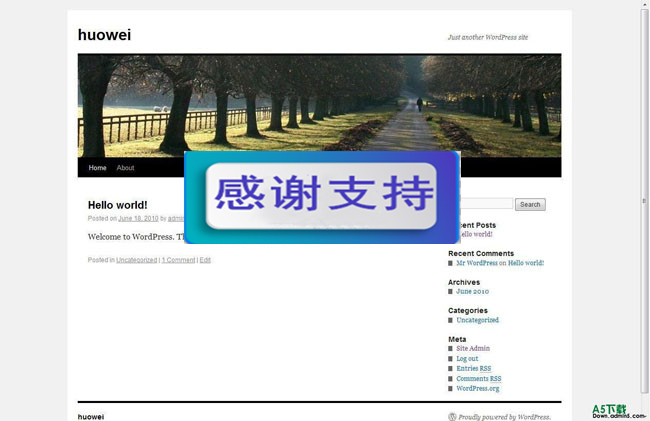The height and width of the screenshot is (421, 650).
Task: Click the Log out link
Action: 467,358
